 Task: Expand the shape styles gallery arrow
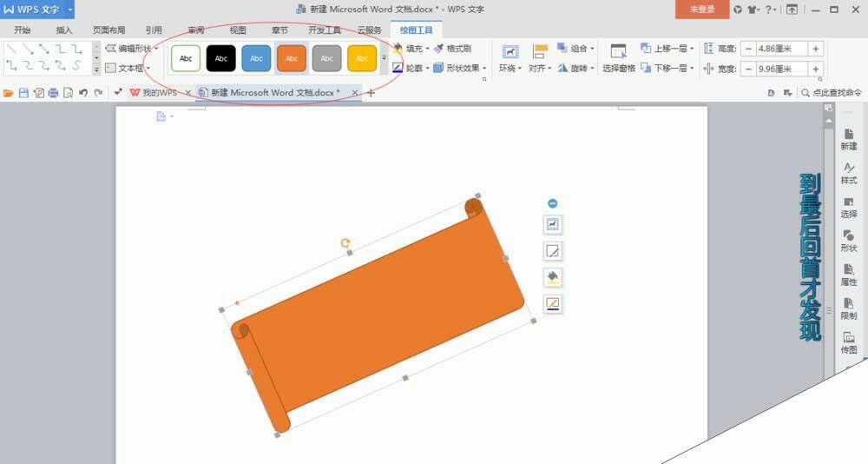[x=385, y=58]
